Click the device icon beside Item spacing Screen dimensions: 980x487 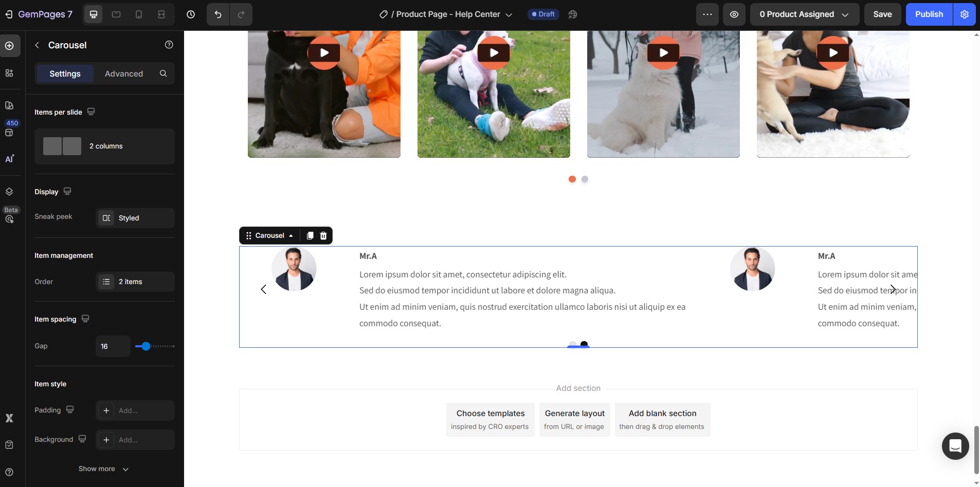85,319
